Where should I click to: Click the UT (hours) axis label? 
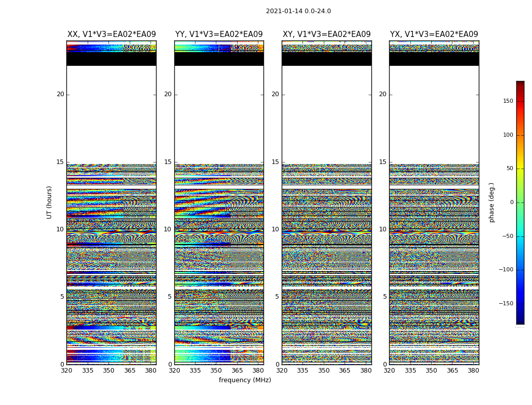tap(49, 202)
